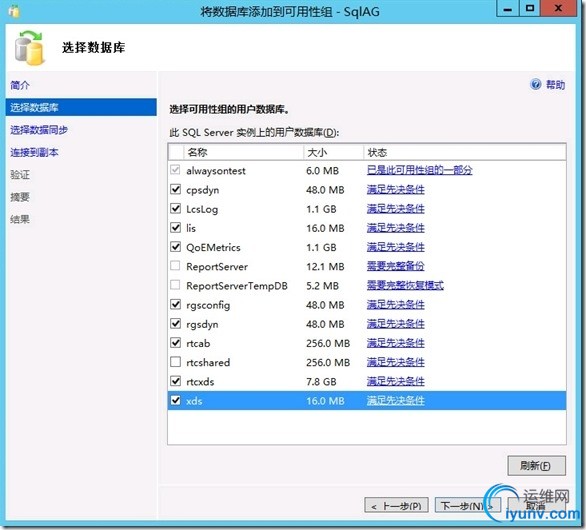Click the 刷新(F) refresh button
This screenshot has width=586, height=530.
point(536,466)
